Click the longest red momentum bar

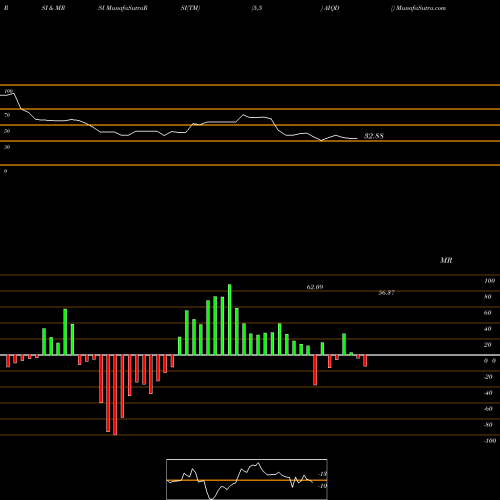[x=115, y=395]
